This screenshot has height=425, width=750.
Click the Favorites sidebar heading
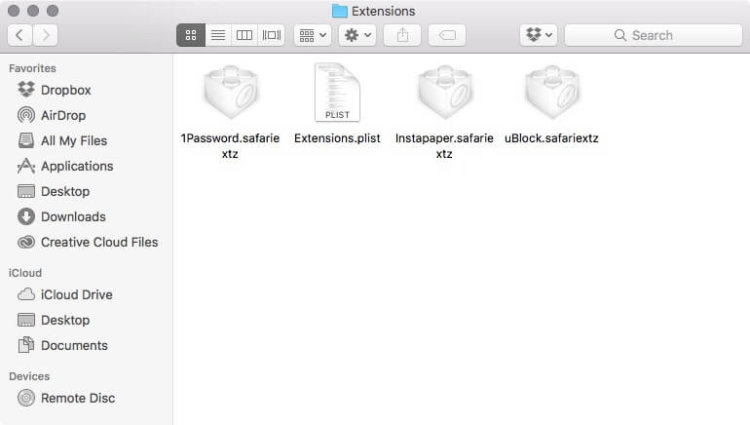(x=33, y=68)
